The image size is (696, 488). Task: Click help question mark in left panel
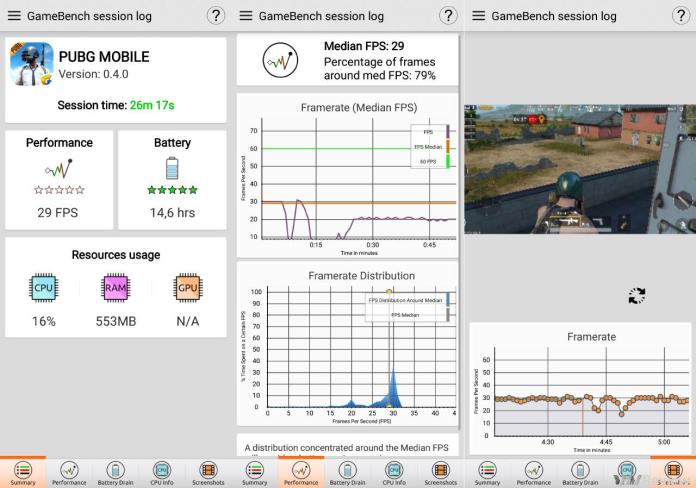tap(216, 16)
